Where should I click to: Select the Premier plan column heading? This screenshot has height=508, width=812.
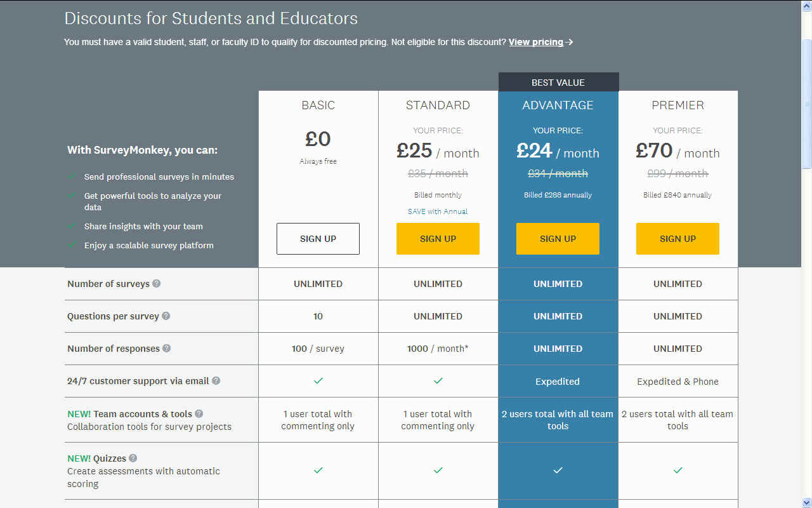point(678,105)
